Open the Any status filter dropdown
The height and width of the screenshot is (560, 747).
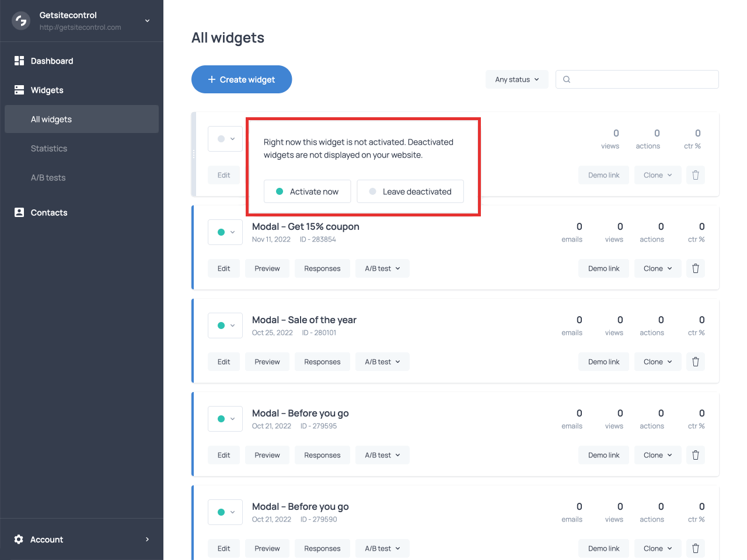point(516,79)
